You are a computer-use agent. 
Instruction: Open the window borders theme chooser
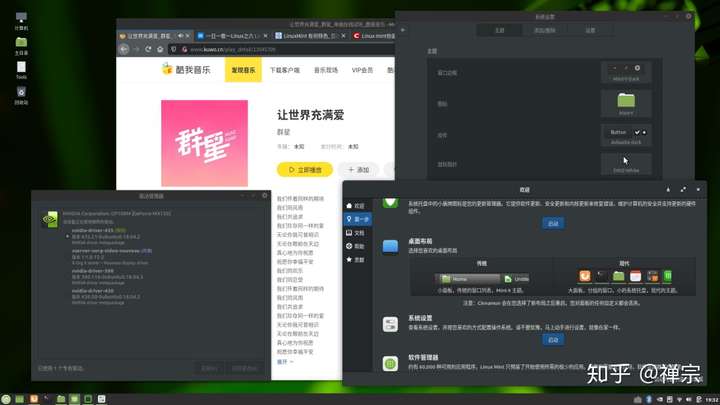tap(626, 73)
